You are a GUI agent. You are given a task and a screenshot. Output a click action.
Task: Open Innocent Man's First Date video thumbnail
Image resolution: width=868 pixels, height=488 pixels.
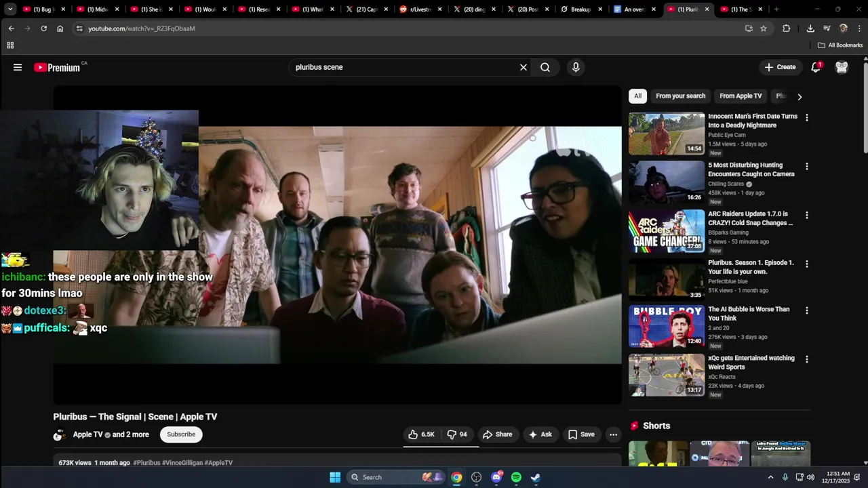[667, 134]
